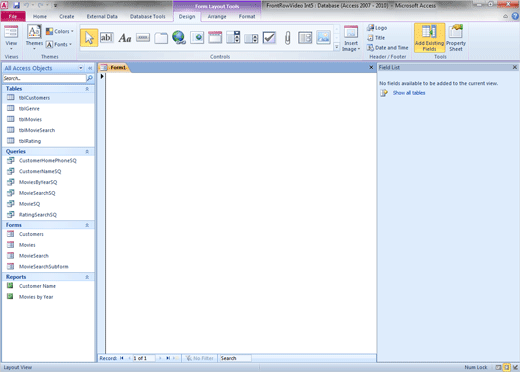Viewport: 520px width, 372px height.
Task: Insert a Hyperlink control (globe icon)
Action: pos(179,38)
